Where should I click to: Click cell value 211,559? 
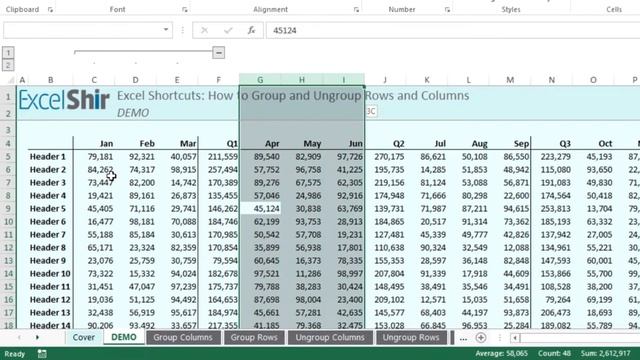pos(218,157)
